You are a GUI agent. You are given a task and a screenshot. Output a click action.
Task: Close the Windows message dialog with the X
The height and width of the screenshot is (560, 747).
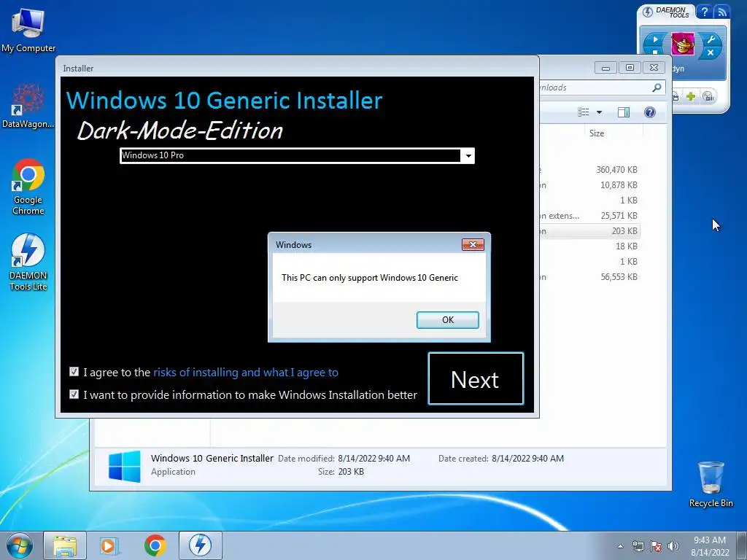coord(473,245)
